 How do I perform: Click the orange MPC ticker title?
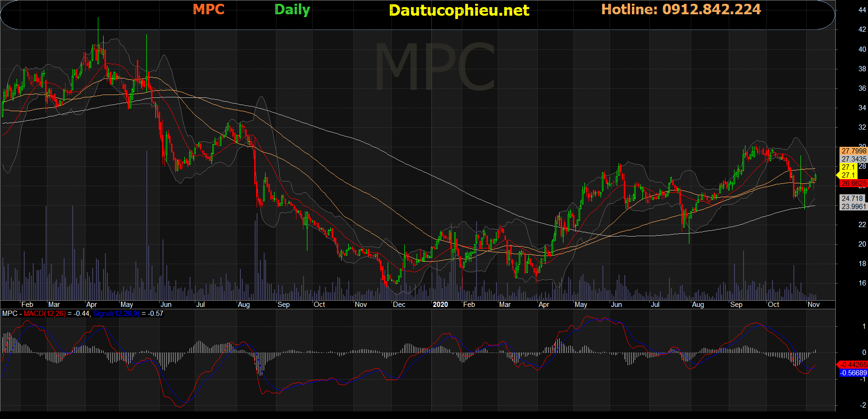pos(209,9)
